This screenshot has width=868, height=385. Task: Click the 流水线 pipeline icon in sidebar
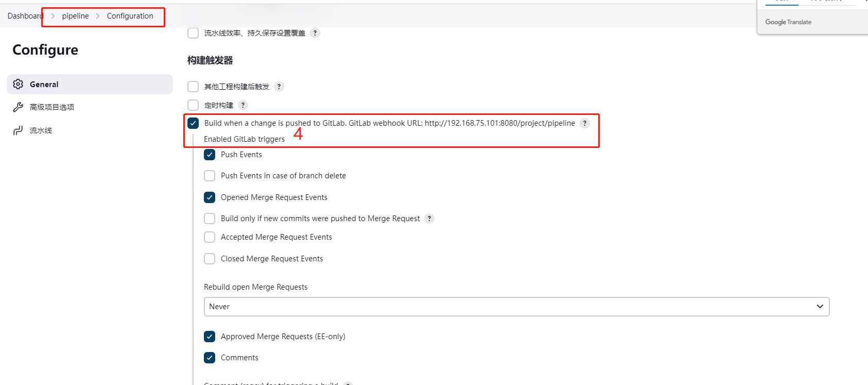click(x=18, y=130)
